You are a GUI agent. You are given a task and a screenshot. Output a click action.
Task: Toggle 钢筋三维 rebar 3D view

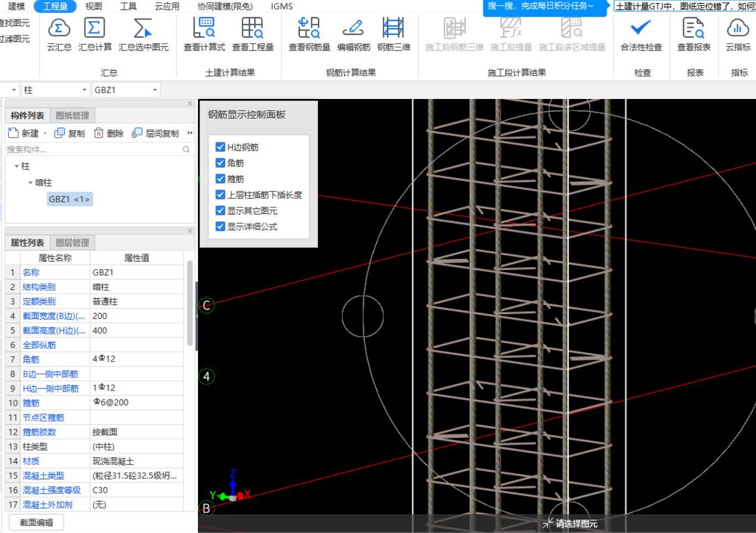(x=394, y=34)
